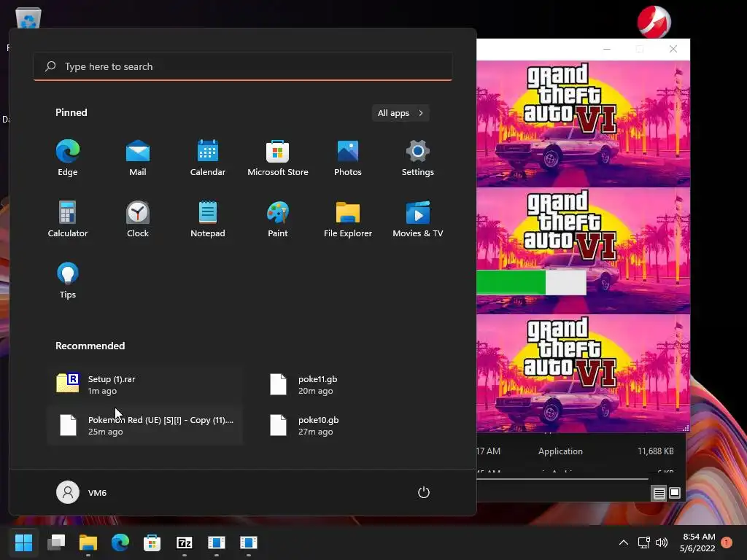Launch Notepad from pinned apps
This screenshot has width=747, height=560.
[208, 219]
